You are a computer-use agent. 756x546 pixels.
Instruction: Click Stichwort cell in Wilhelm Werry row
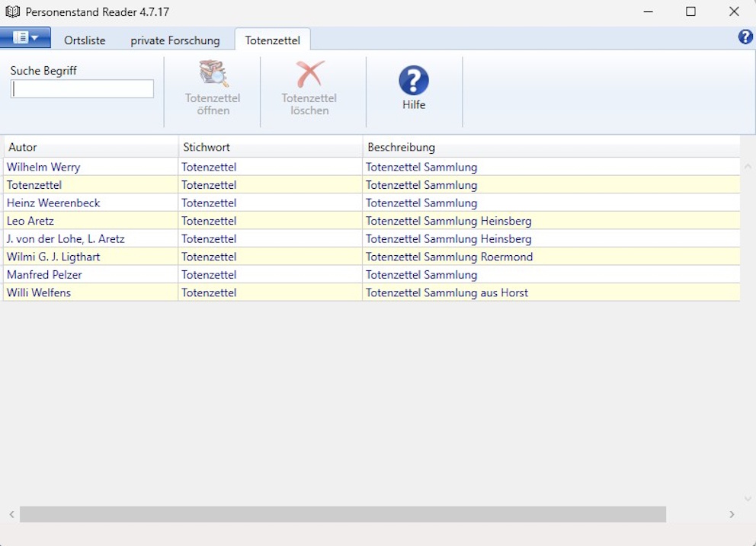(x=270, y=167)
